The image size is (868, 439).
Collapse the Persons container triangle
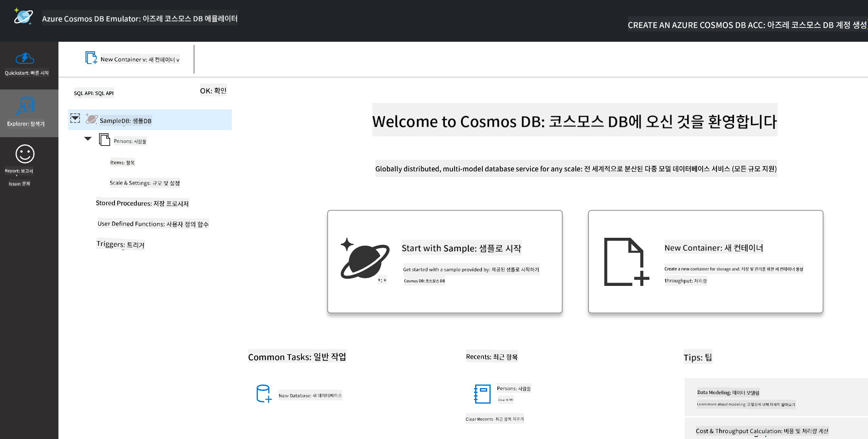(x=88, y=139)
